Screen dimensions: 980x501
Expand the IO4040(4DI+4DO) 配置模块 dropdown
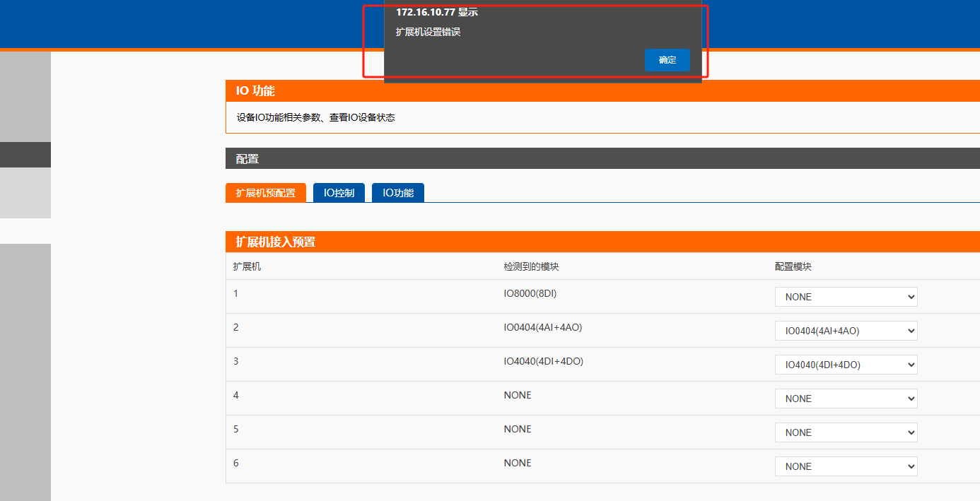click(846, 365)
